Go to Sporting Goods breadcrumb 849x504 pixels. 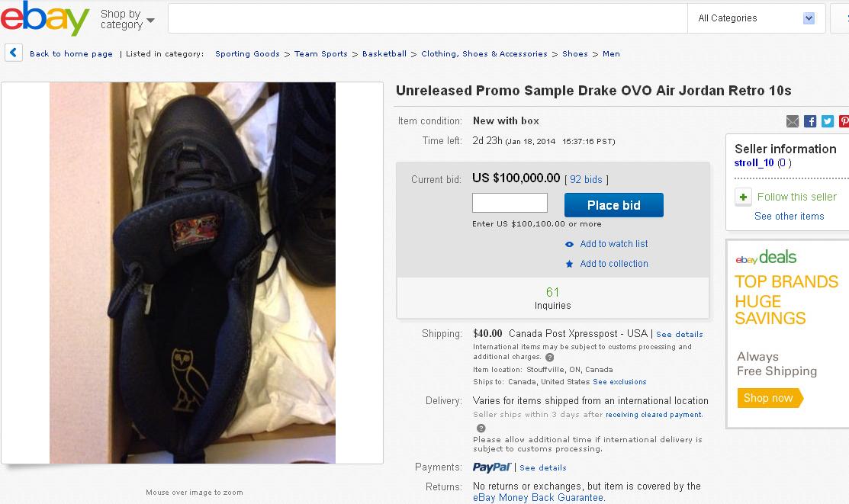pos(247,54)
